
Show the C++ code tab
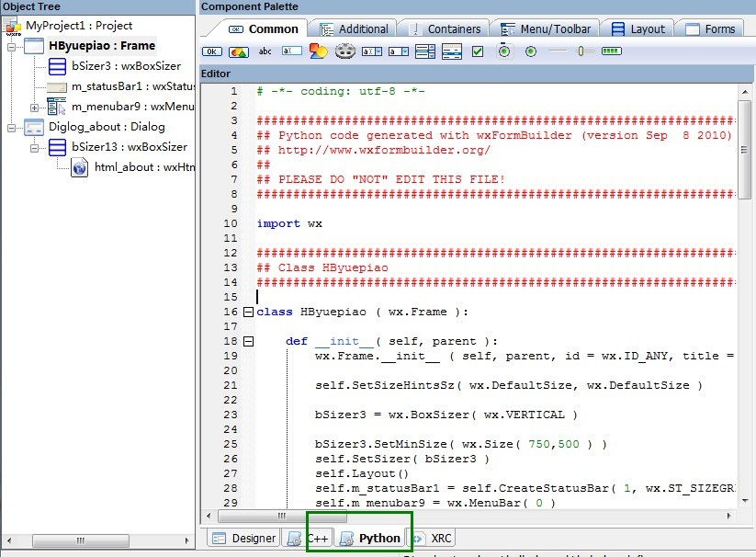[307, 539]
